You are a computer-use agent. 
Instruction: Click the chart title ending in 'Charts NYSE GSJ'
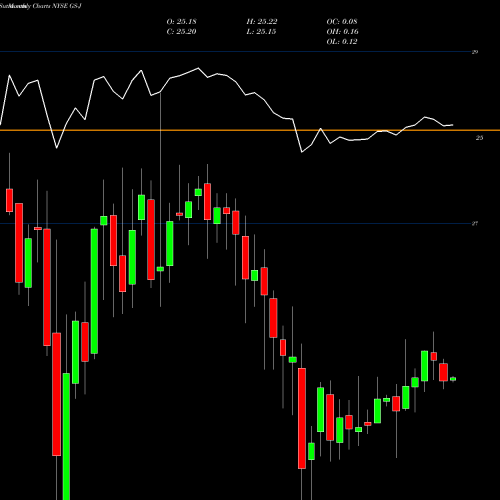[41, 6]
